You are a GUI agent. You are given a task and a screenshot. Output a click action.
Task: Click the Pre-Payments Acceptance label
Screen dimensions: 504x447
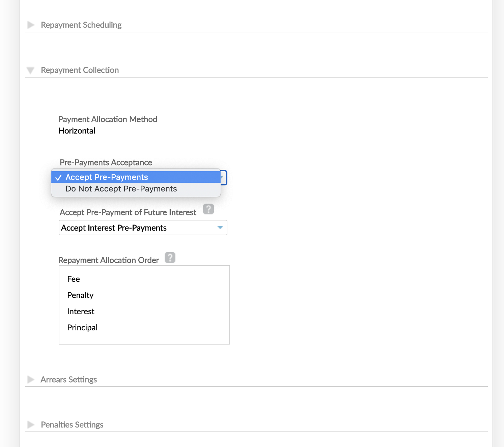click(x=106, y=162)
